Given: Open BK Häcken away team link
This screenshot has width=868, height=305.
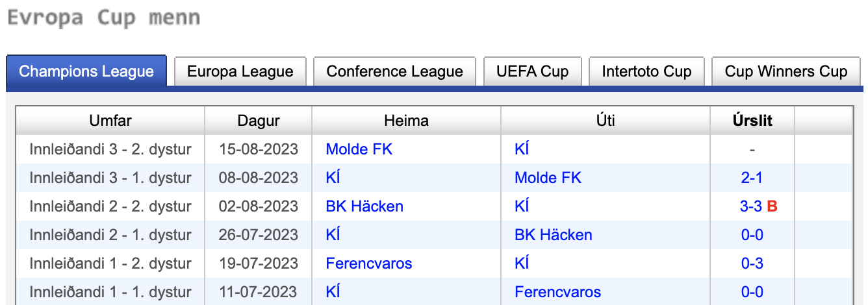Looking at the screenshot, I should (x=554, y=235).
